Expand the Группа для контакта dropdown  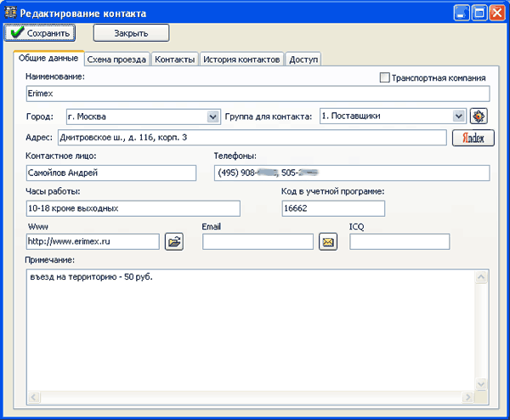[459, 116]
